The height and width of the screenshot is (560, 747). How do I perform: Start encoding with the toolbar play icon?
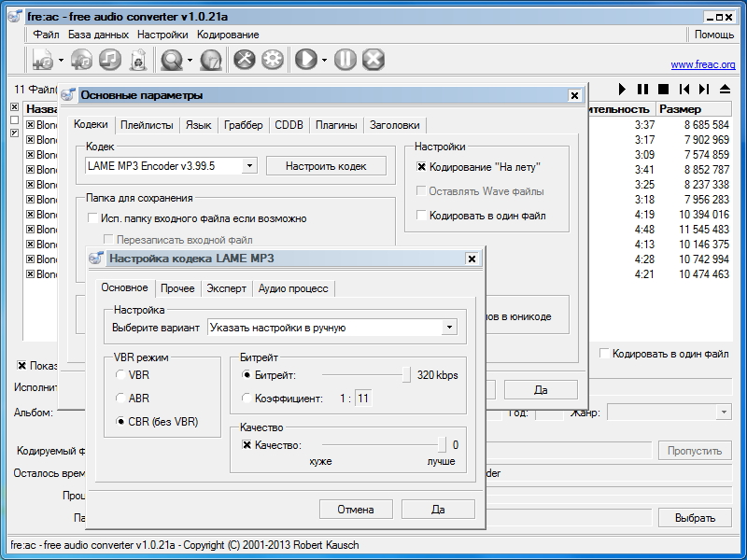306,60
